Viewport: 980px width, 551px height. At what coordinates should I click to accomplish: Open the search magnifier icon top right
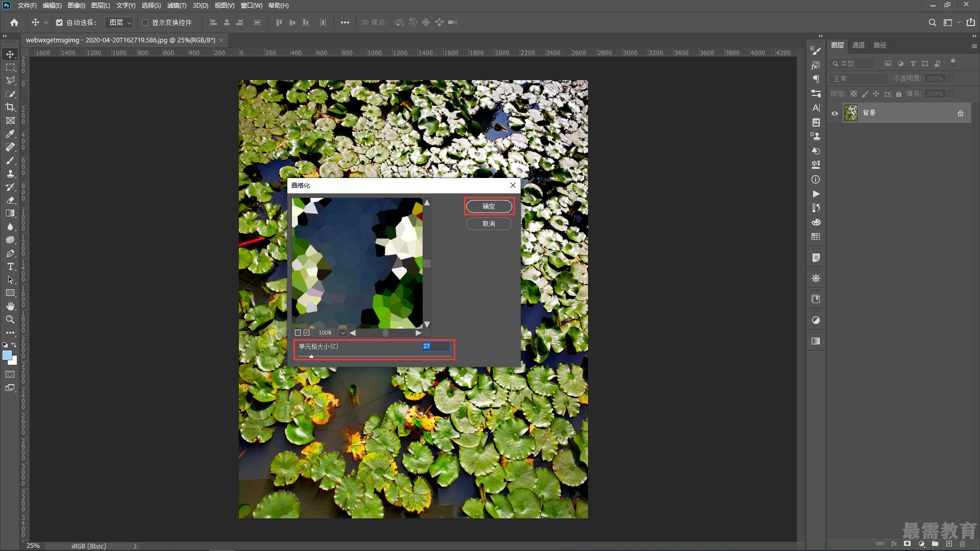(932, 22)
